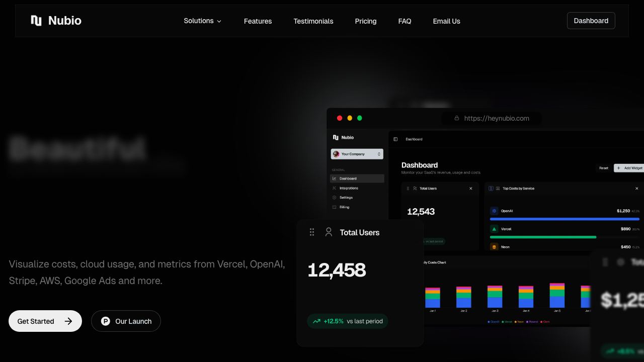Image resolution: width=644 pixels, height=362 pixels.
Task: Click the 12,543 users count
Action: coord(421,212)
